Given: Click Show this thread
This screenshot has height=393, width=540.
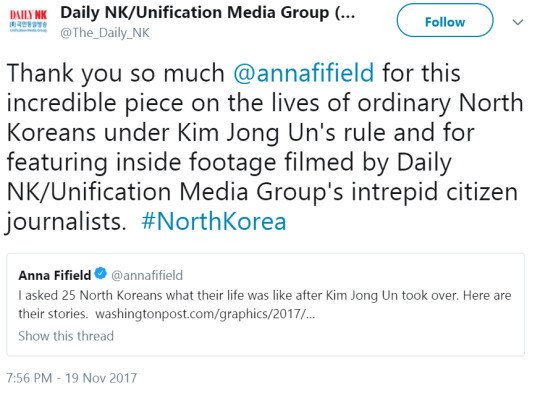Looking at the screenshot, I should (66, 336).
